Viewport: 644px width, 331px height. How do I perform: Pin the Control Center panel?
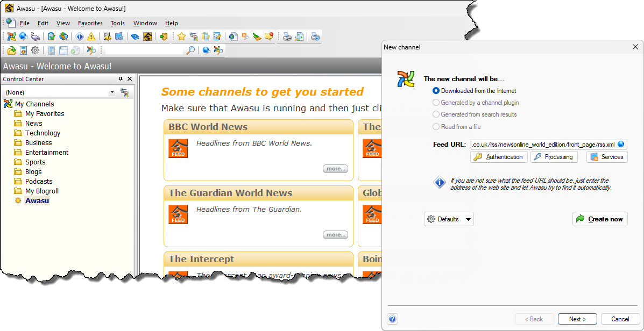[x=121, y=79]
